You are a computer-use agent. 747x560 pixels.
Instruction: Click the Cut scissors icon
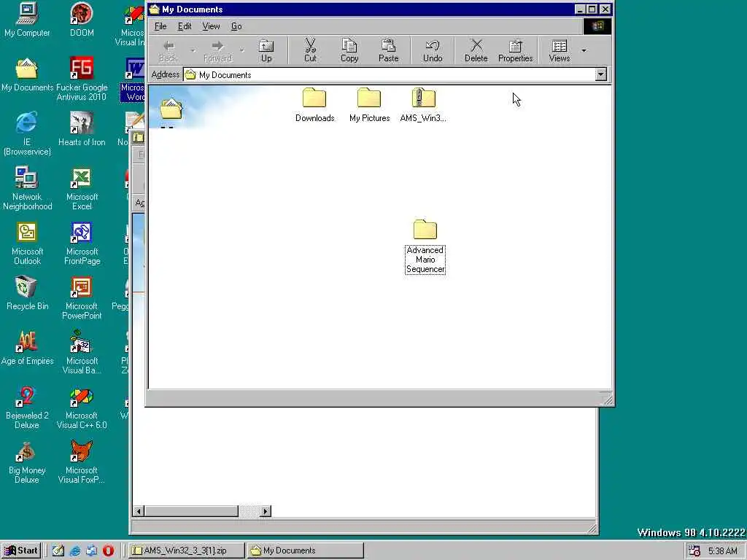pos(310,46)
